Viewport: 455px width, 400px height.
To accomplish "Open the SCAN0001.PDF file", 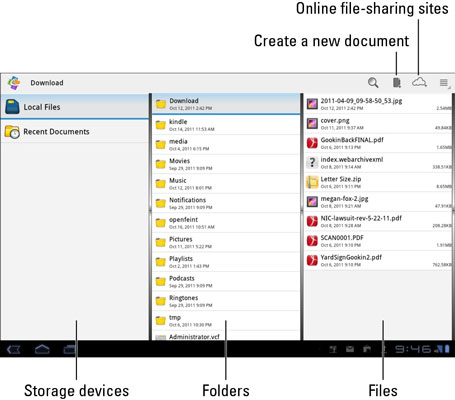I will coord(378,241).
